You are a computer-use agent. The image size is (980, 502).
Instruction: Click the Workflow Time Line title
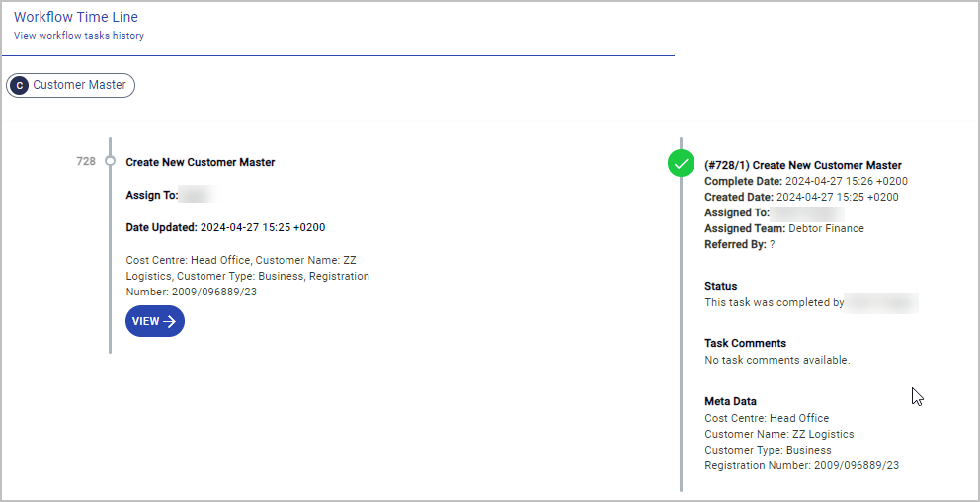(x=76, y=17)
